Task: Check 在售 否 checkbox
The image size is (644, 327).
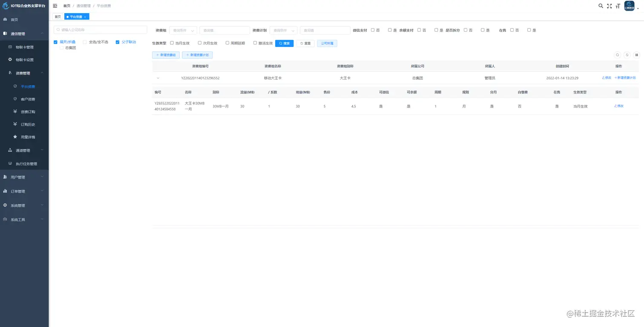Action: pos(512,30)
